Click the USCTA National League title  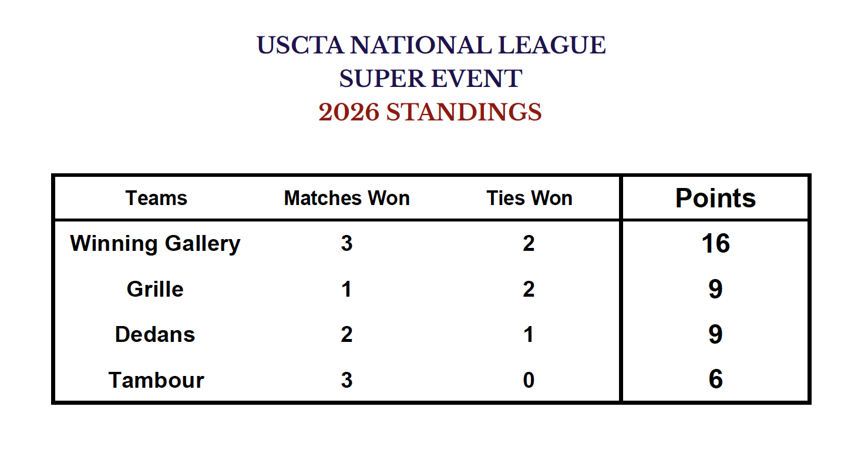click(432, 46)
